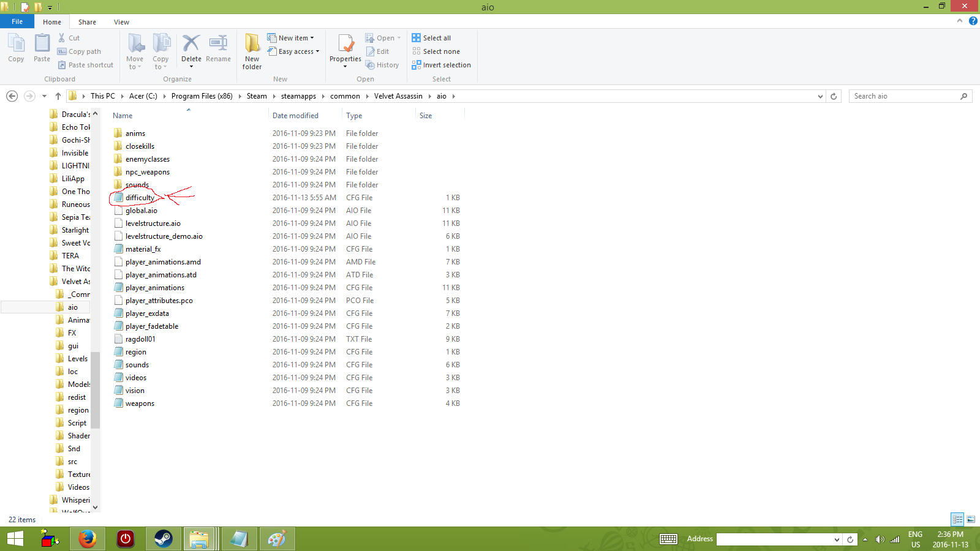Viewport: 980px width, 551px height.
Task: Open Steam from the taskbar
Action: [x=163, y=539]
